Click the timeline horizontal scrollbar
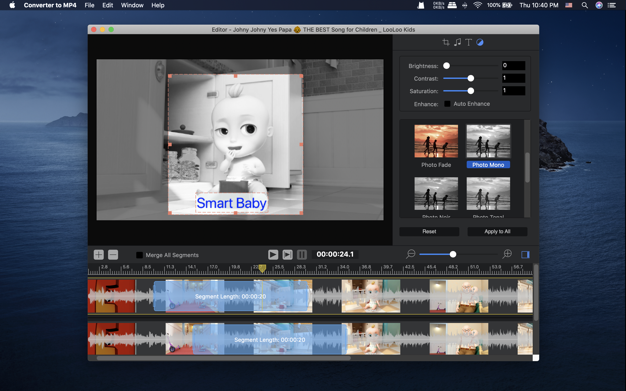Viewport: 626px width, 391px height. click(224, 358)
